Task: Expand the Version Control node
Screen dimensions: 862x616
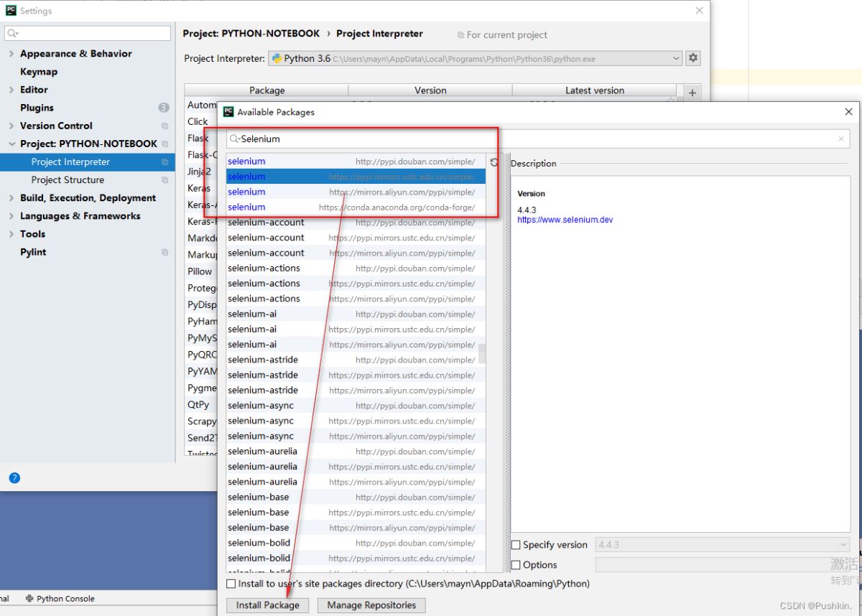Action: (11, 126)
